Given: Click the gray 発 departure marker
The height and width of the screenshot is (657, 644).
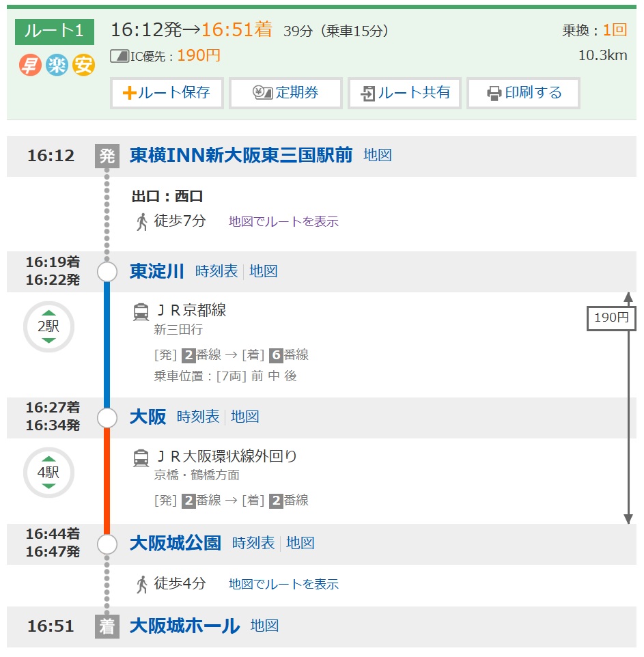Looking at the screenshot, I should [x=107, y=156].
